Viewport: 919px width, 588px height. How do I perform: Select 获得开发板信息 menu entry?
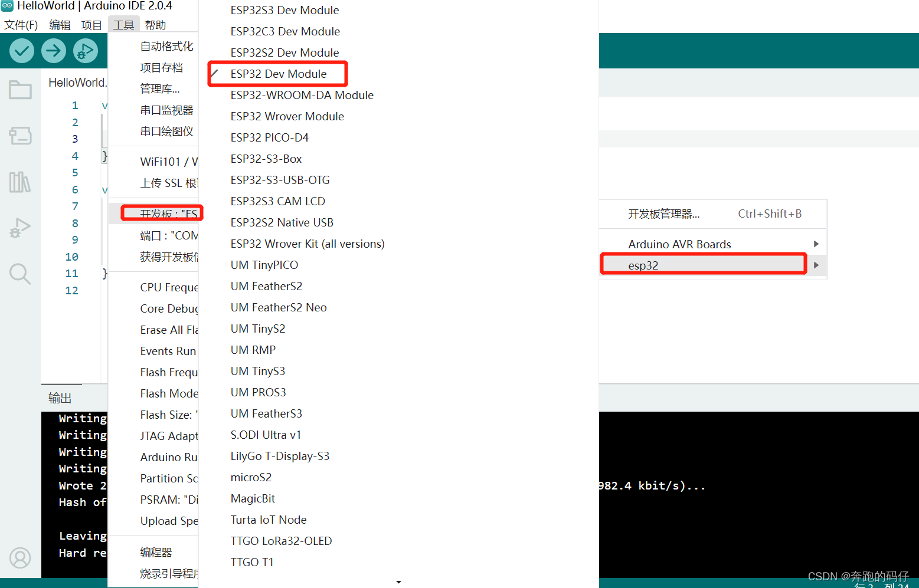click(153, 257)
